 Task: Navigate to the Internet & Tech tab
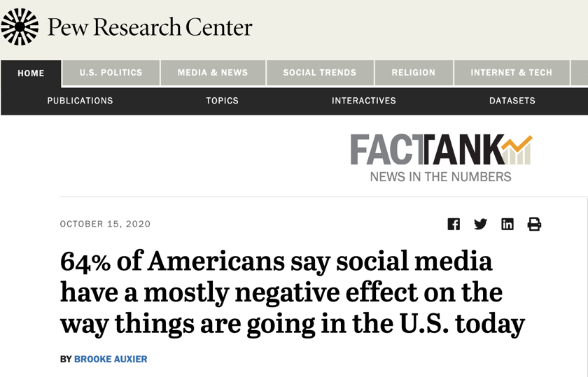coord(511,73)
